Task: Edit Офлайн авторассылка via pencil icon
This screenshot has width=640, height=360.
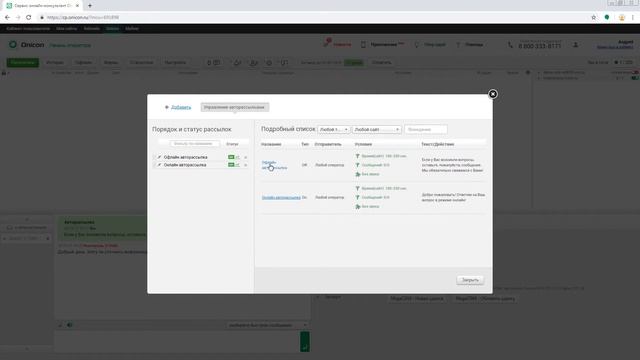Action: [159, 157]
